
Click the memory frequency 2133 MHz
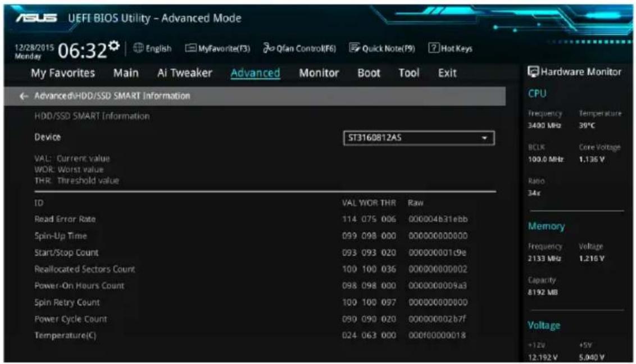[544, 258]
